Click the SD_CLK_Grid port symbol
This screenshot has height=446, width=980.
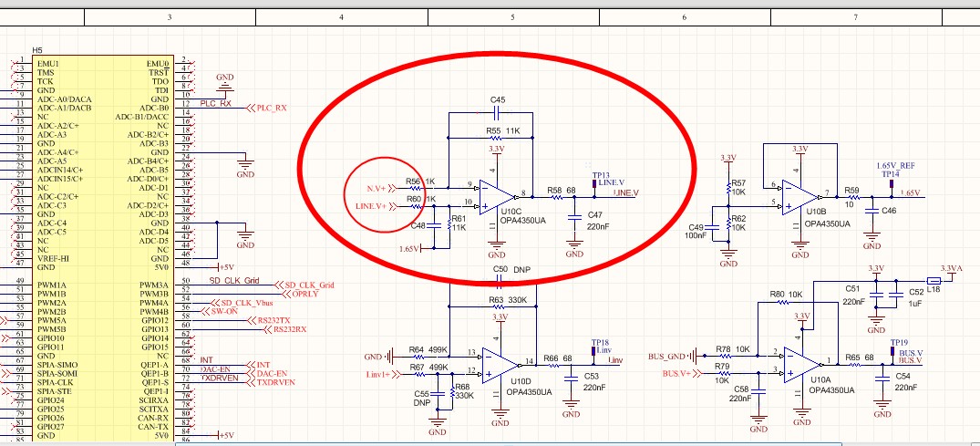[304, 285]
